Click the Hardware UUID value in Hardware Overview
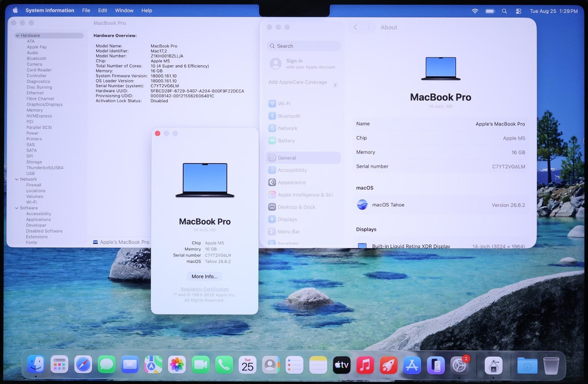The image size is (588, 384). point(197,91)
